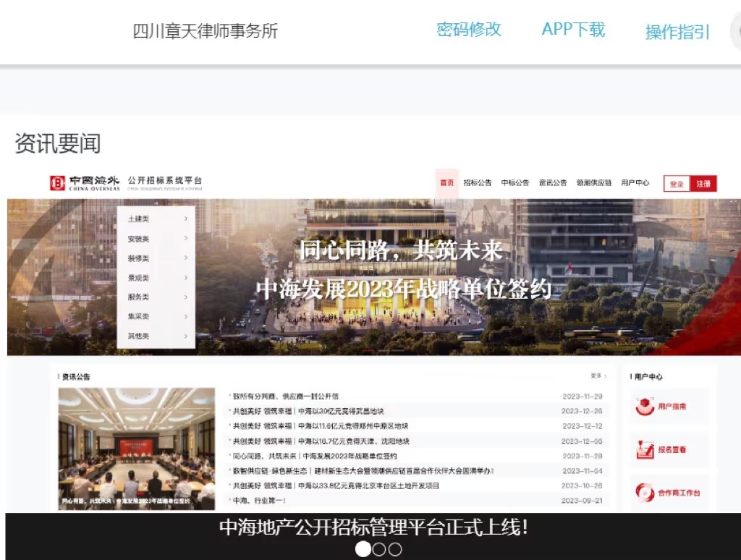Screen dimensions: 741x560
Task: Select 首页 tab in platform navigation
Action: (446, 183)
